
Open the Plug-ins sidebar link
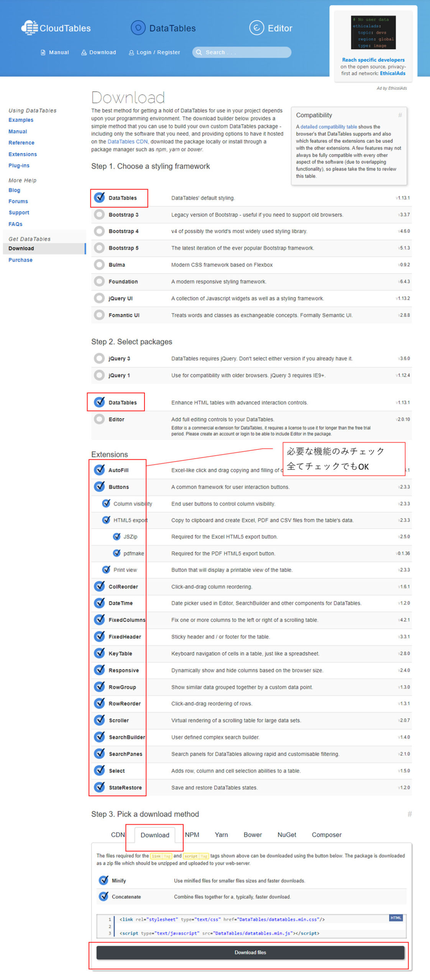pyautogui.click(x=19, y=165)
